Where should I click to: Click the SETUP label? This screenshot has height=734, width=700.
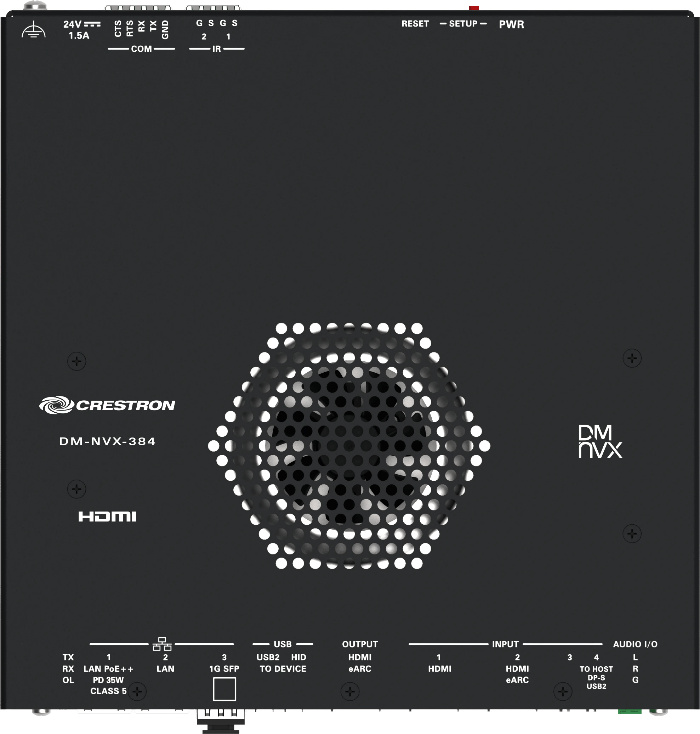[x=463, y=24]
